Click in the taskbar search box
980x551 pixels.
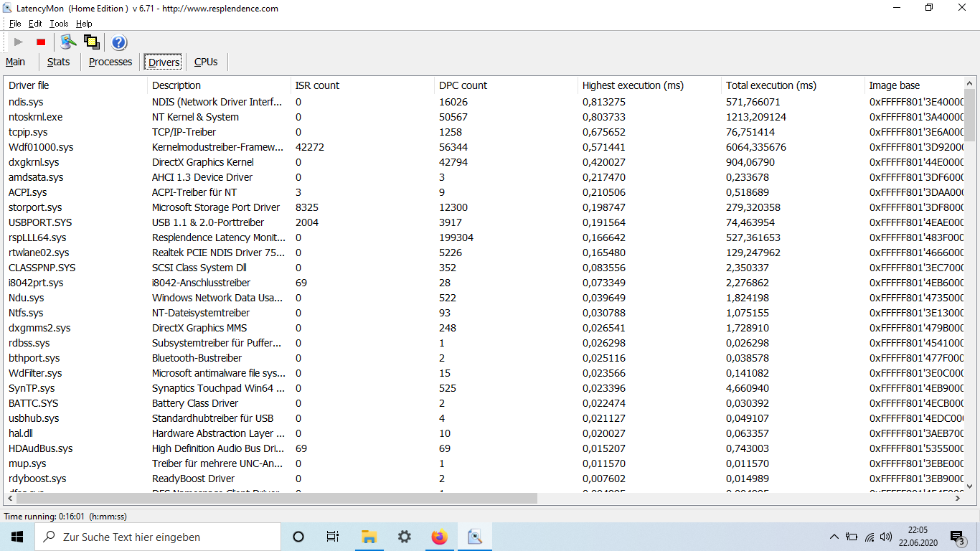(x=158, y=537)
